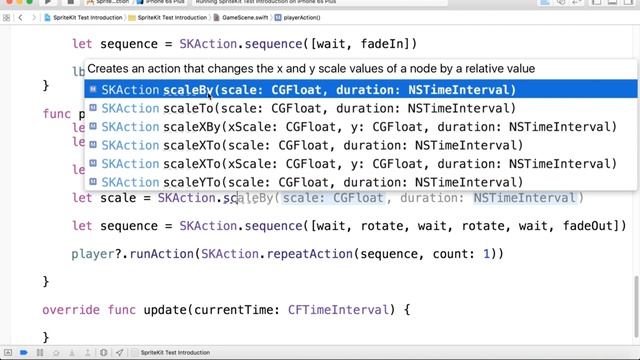Click the scale: CGFloat placeholder token

(x=333, y=198)
